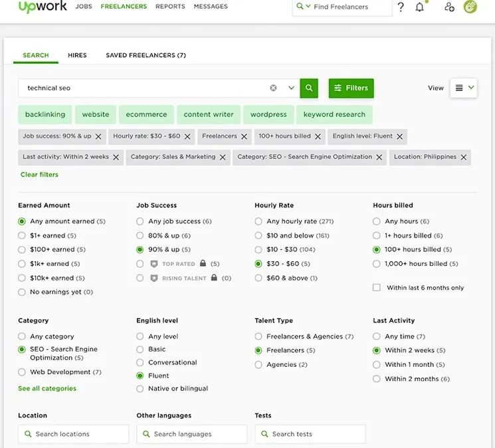Remove the Hourly rate $30 - $60 filter
The height and width of the screenshot is (448, 495).
(187, 136)
